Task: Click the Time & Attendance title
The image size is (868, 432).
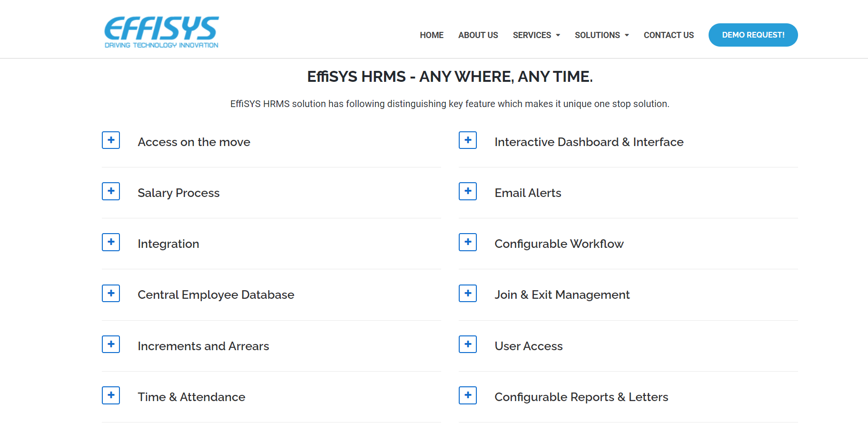Action: [192, 397]
